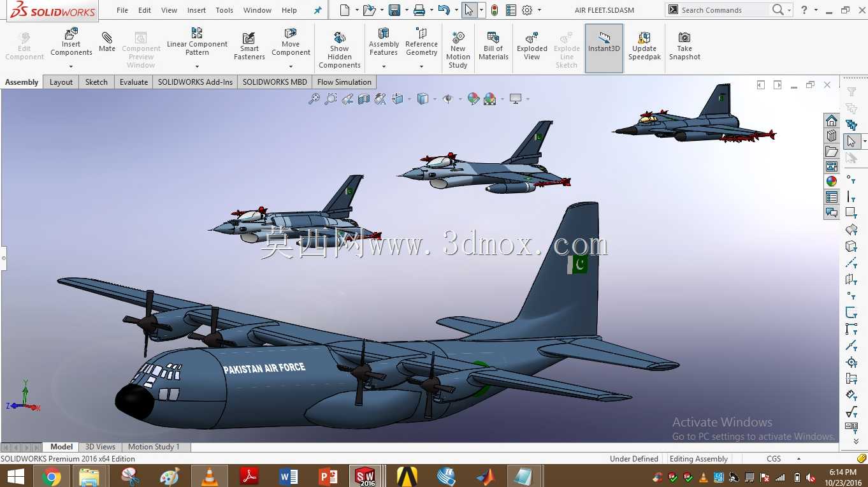Click the Zoom to Fit icon

pos(314,99)
